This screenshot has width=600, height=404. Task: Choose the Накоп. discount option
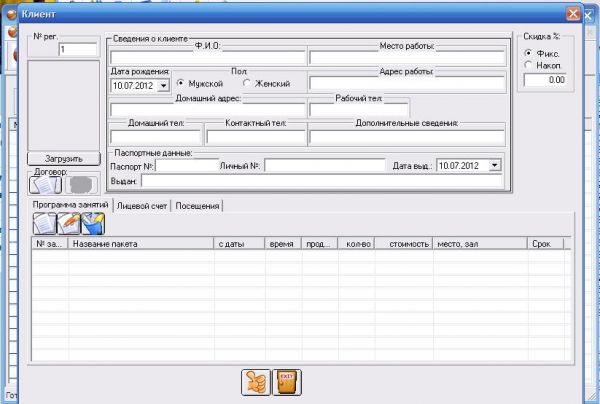coord(529,65)
